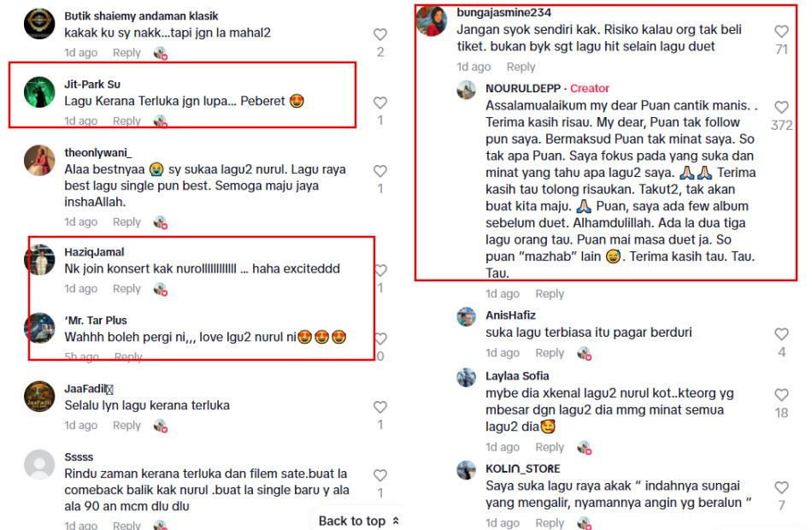Open JaaFadil's profile avatar
This screenshot has height=530, width=812.
click(x=40, y=397)
